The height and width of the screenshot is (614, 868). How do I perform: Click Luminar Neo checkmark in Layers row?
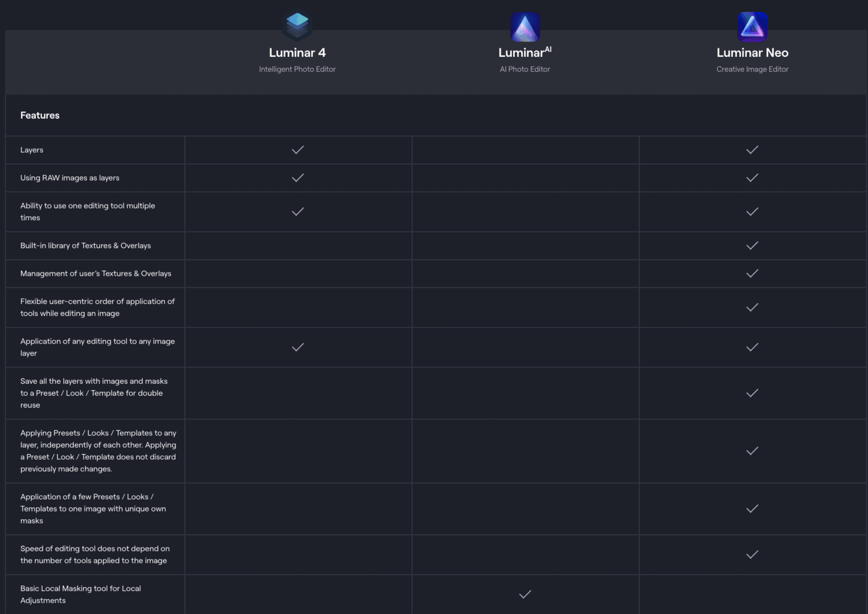coord(752,150)
